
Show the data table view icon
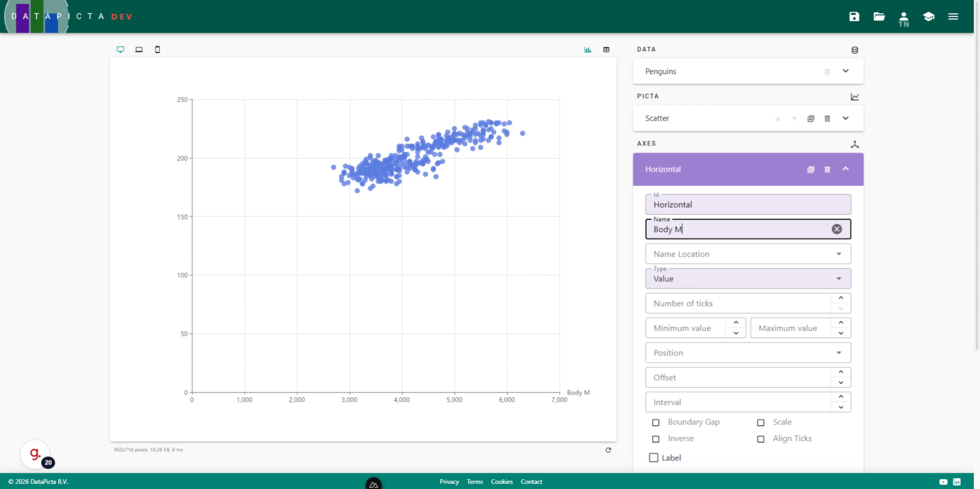tap(606, 50)
